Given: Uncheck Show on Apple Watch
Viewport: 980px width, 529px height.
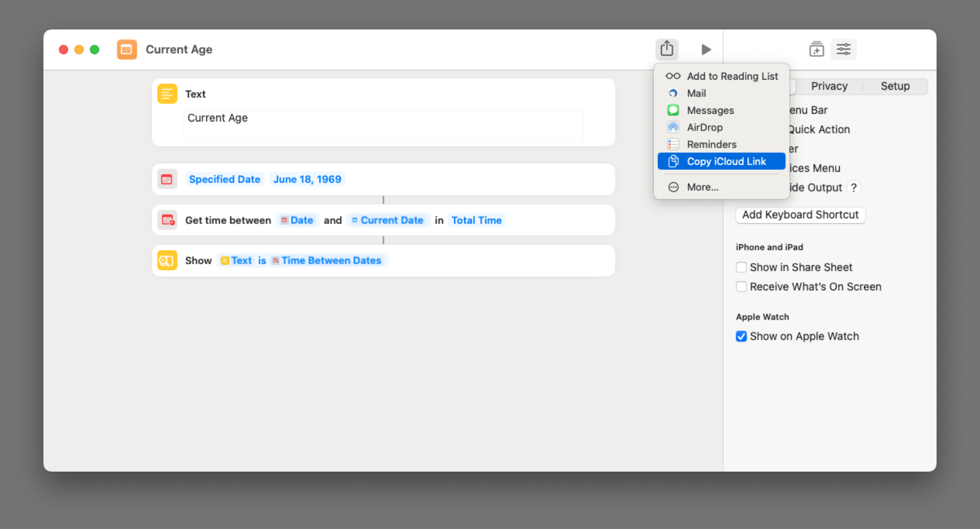Looking at the screenshot, I should [741, 336].
